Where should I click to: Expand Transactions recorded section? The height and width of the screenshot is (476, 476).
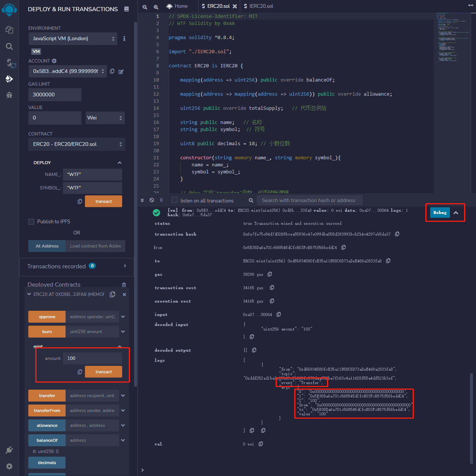click(125, 266)
